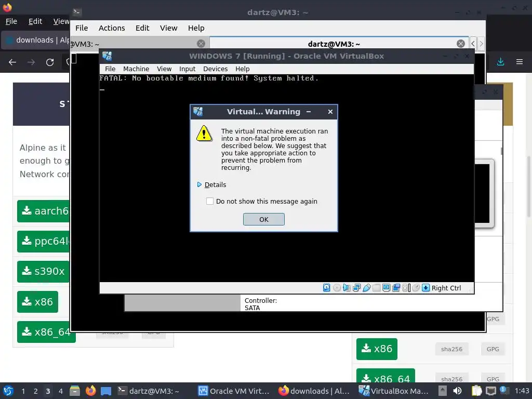Image resolution: width=532 pixels, height=399 pixels.
Task: Click the VirtualBox icon in warning dialog title
Action: pos(198,111)
